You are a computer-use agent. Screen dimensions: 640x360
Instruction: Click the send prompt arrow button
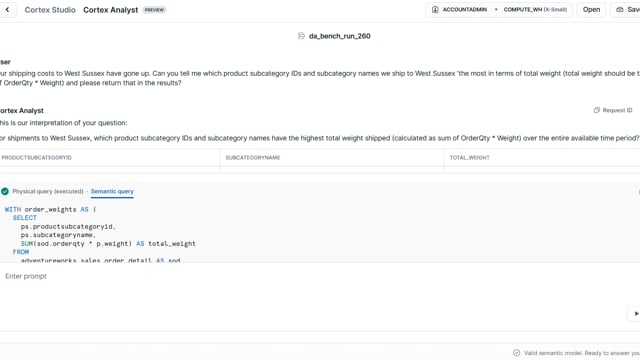[x=636, y=313]
